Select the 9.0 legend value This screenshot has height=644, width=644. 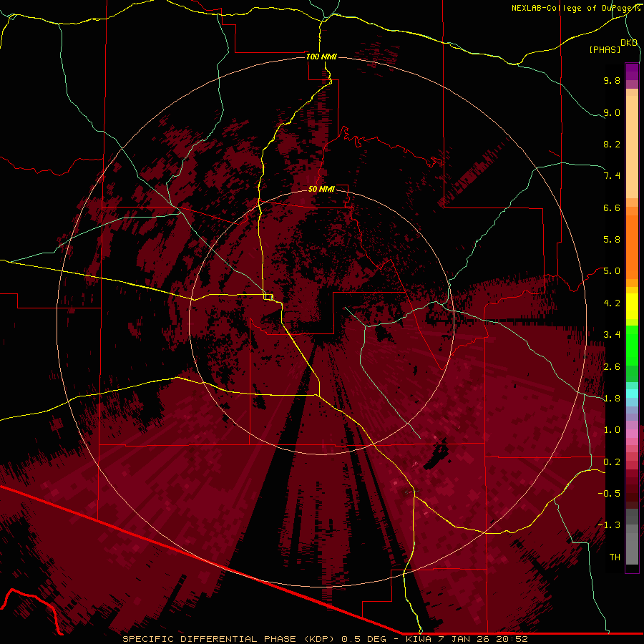(612, 112)
